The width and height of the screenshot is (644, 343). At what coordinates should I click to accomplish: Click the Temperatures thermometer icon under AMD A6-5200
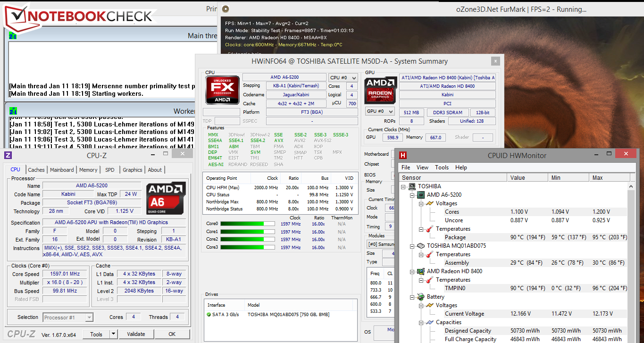430,229
